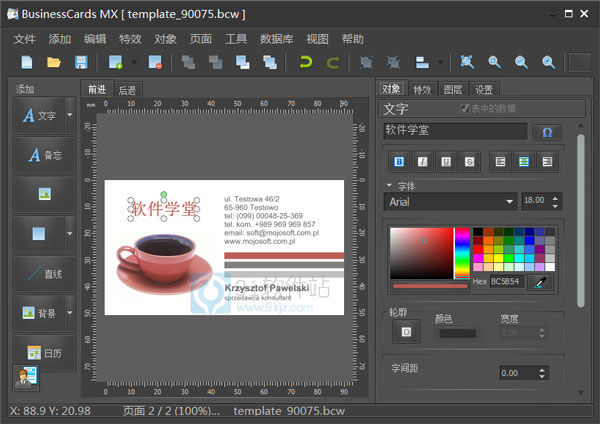Click the 日历 calendar button
The width and height of the screenshot is (600, 424).
click(44, 353)
